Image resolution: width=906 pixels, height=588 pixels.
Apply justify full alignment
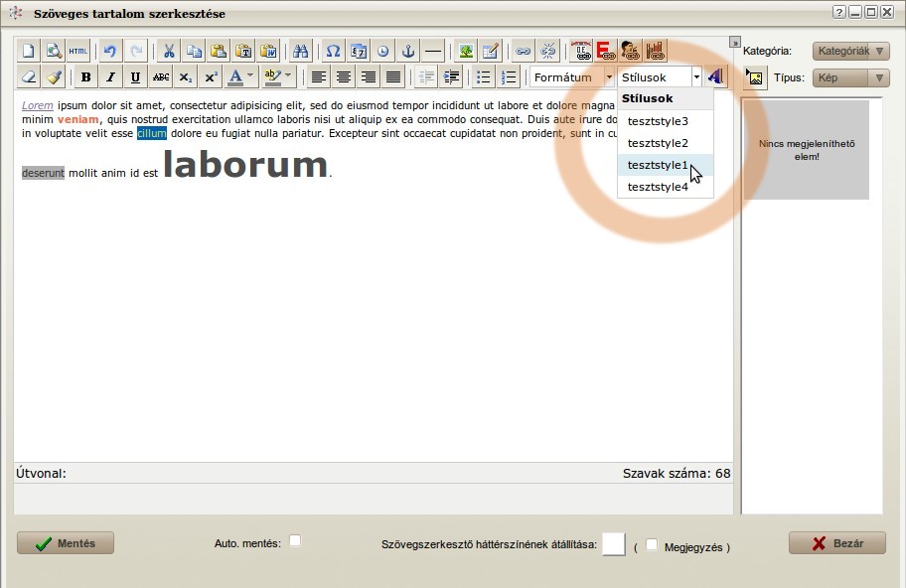click(393, 77)
